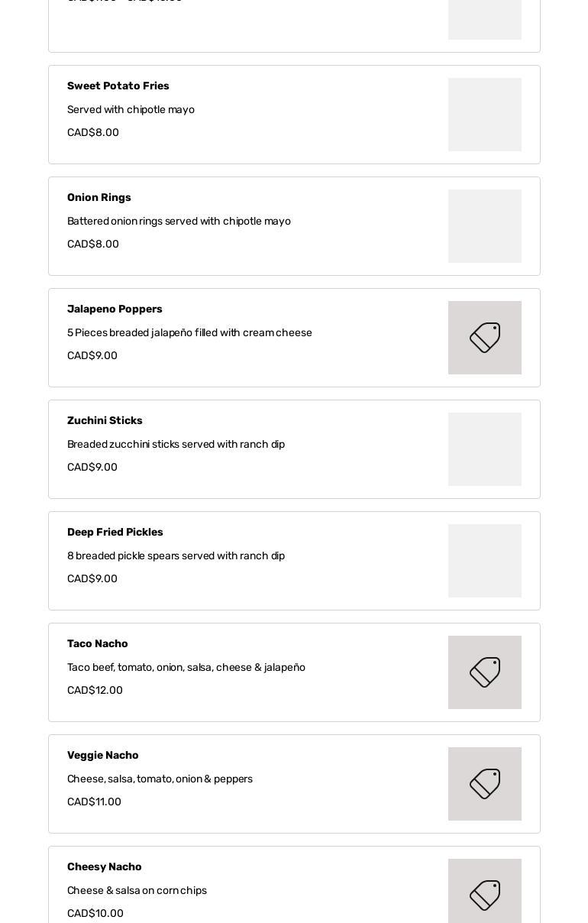Click the Sweet Potato Fries image placeholder
588x923 pixels.
pyautogui.click(x=485, y=115)
